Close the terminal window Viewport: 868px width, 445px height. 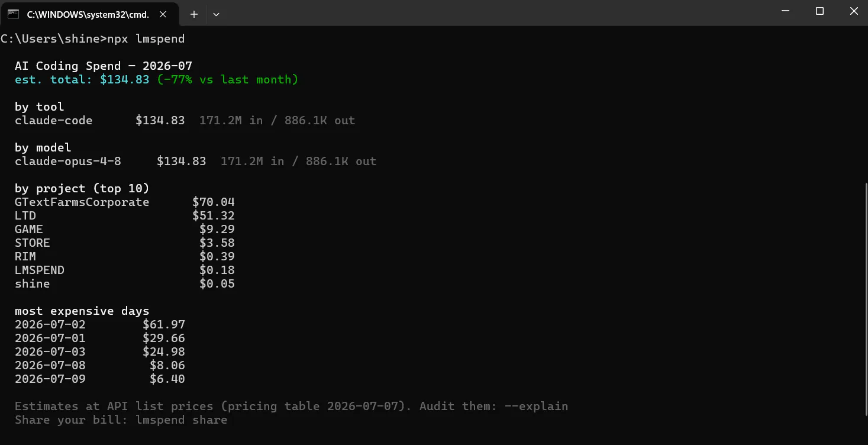853,11
